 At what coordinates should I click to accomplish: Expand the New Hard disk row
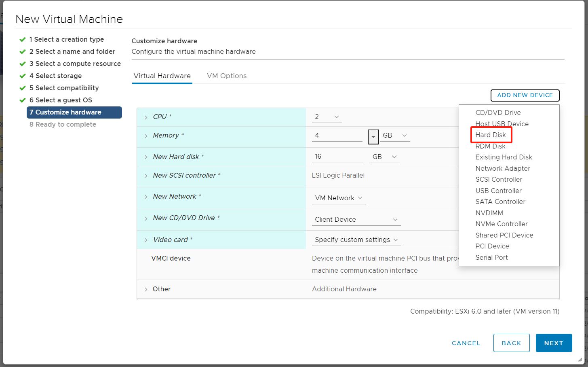pos(146,157)
